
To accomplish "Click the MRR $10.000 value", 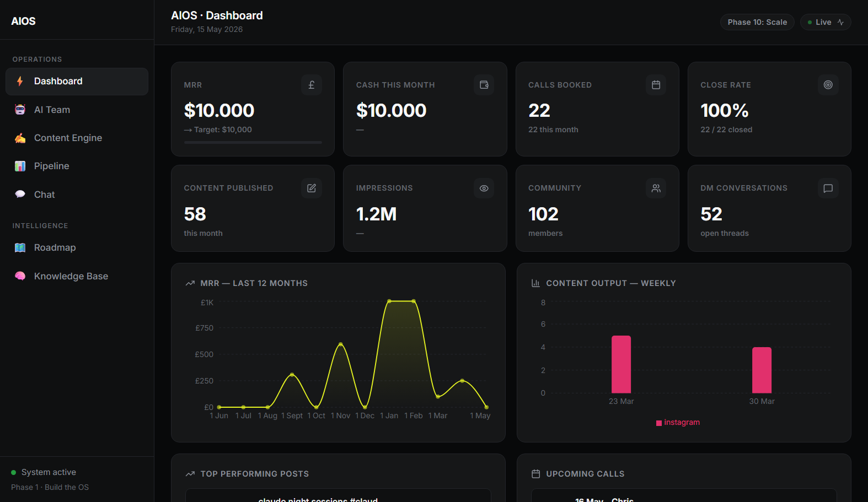I will click(x=219, y=110).
